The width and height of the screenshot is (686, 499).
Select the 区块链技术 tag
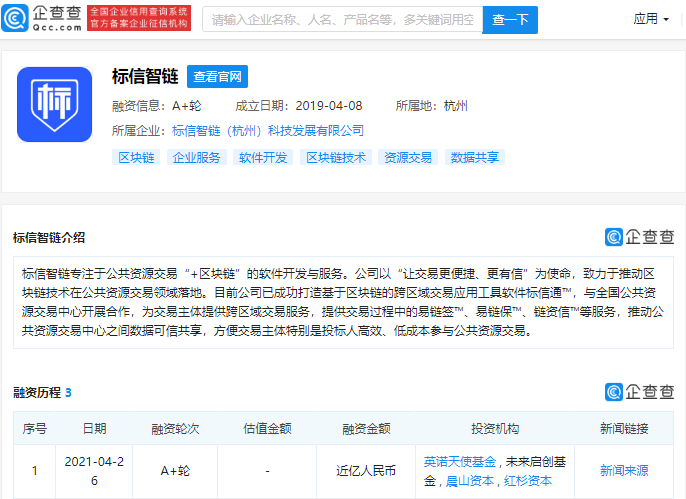point(336,157)
